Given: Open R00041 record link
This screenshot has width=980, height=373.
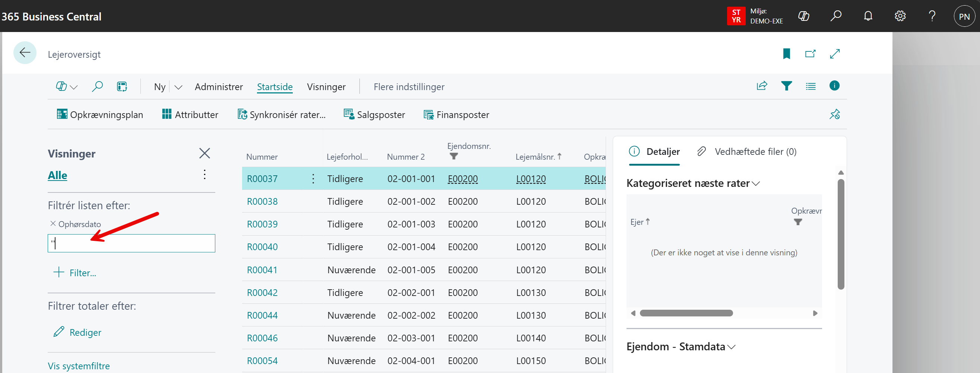Looking at the screenshot, I should (262, 270).
